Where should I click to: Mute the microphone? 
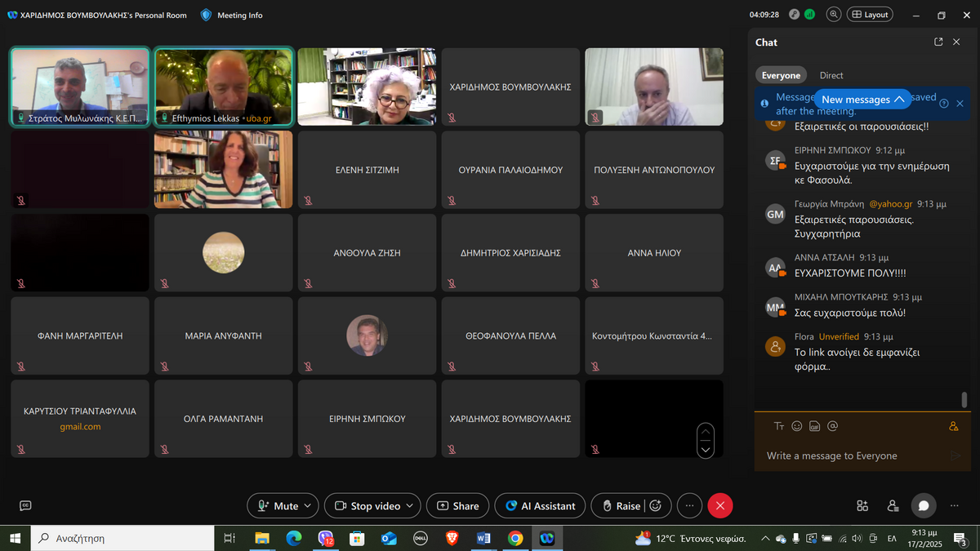(x=277, y=506)
